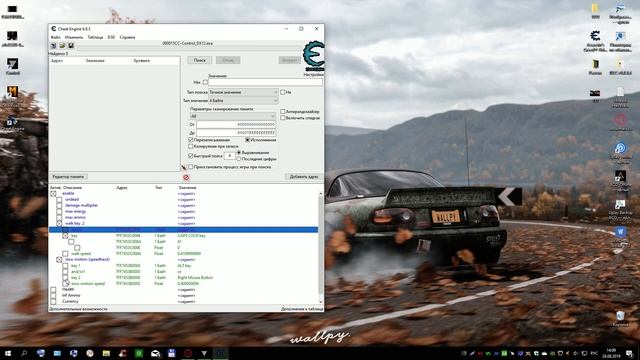Open the Справка menu
640x360 pixels.
(127, 37)
